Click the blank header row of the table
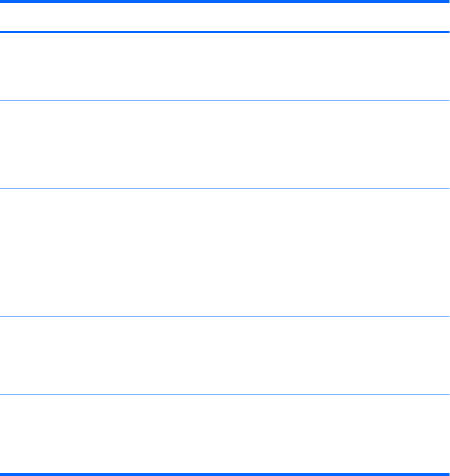This screenshot has height=476, width=450. click(x=224, y=16)
